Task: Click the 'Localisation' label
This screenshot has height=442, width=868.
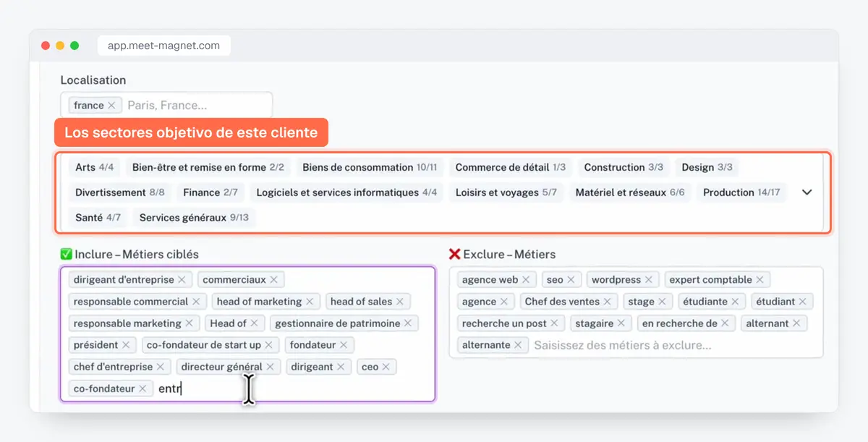Action: [93, 80]
